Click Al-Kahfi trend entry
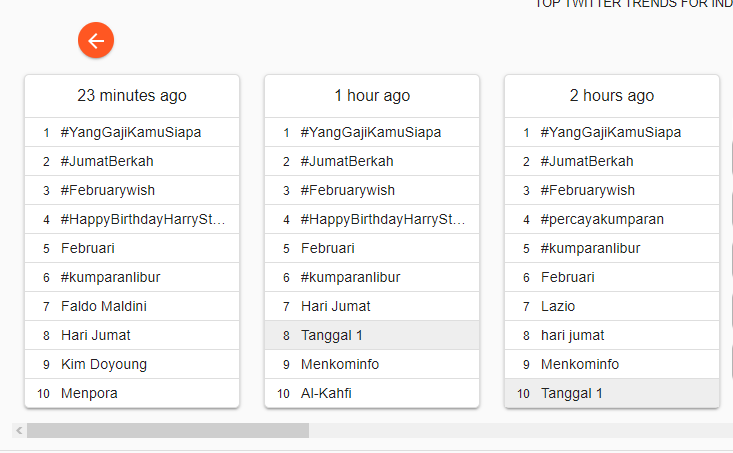The height and width of the screenshot is (453, 733). click(326, 393)
